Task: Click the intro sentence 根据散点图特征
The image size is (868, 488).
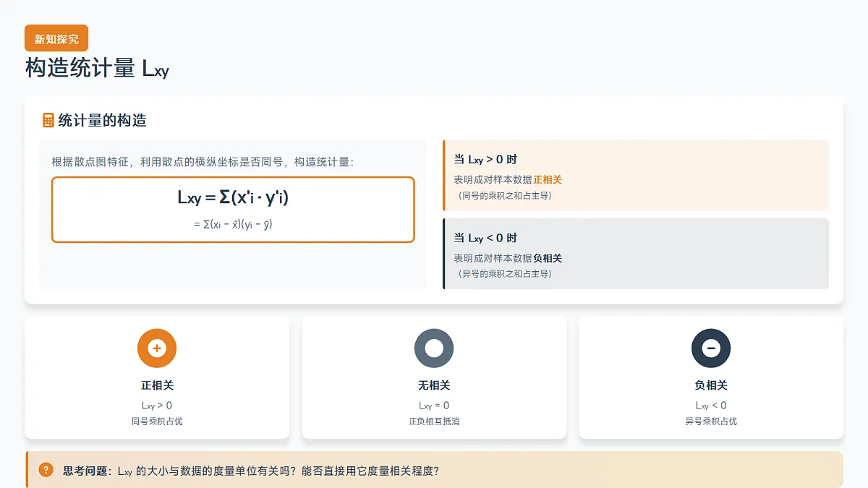Action: pos(203,162)
